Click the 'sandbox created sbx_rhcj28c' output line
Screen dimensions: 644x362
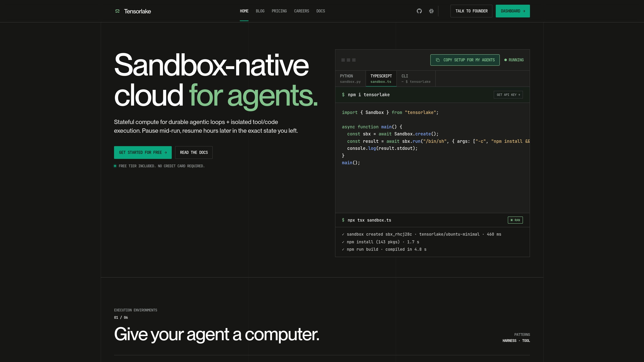[x=421, y=234]
